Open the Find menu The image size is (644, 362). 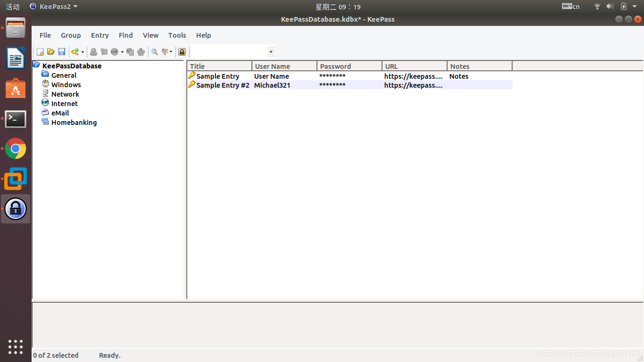coord(126,35)
